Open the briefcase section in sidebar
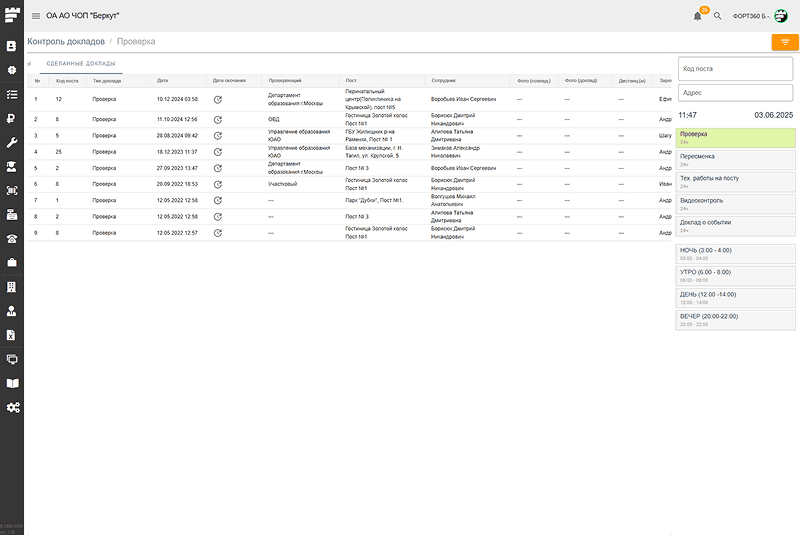 pos(12,262)
